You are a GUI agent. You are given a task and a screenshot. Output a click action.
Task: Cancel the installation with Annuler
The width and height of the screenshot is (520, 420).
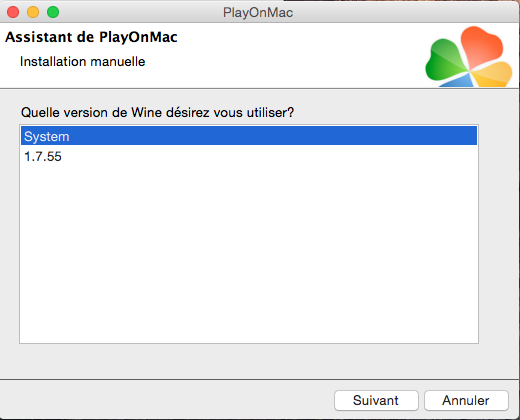point(466,400)
